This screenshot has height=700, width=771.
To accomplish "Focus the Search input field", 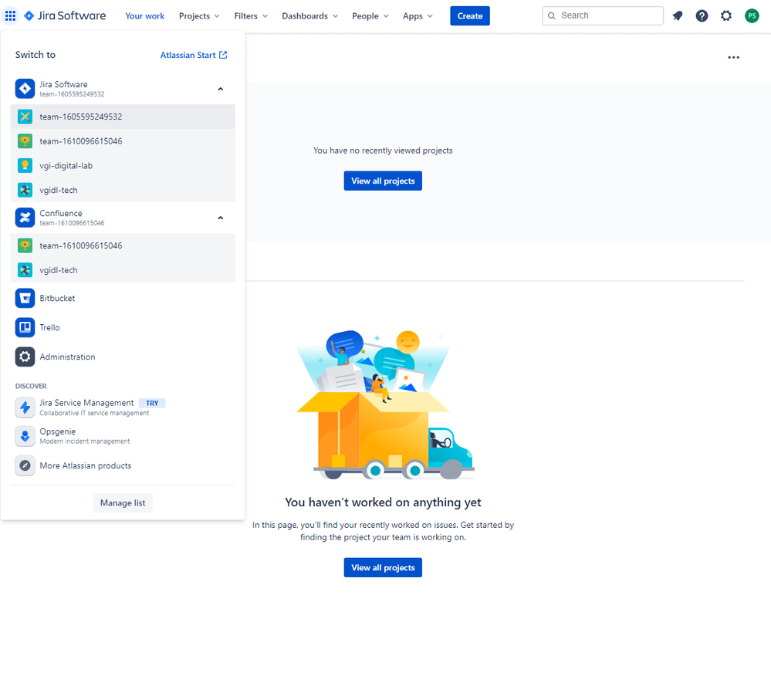I will pos(603,15).
